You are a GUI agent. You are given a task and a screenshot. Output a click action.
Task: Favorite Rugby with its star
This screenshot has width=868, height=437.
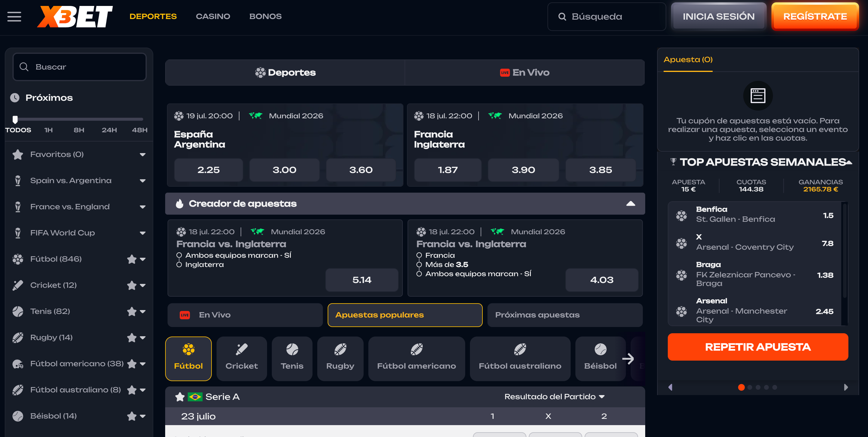pos(132,337)
